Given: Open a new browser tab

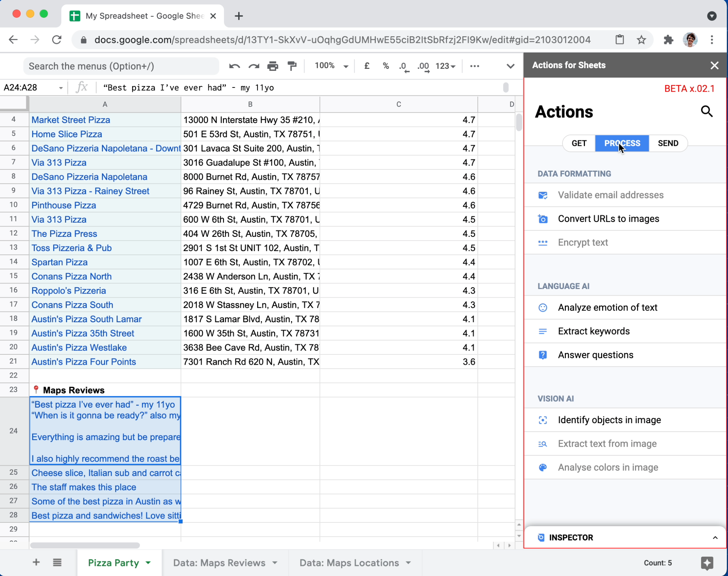Looking at the screenshot, I should [x=239, y=16].
